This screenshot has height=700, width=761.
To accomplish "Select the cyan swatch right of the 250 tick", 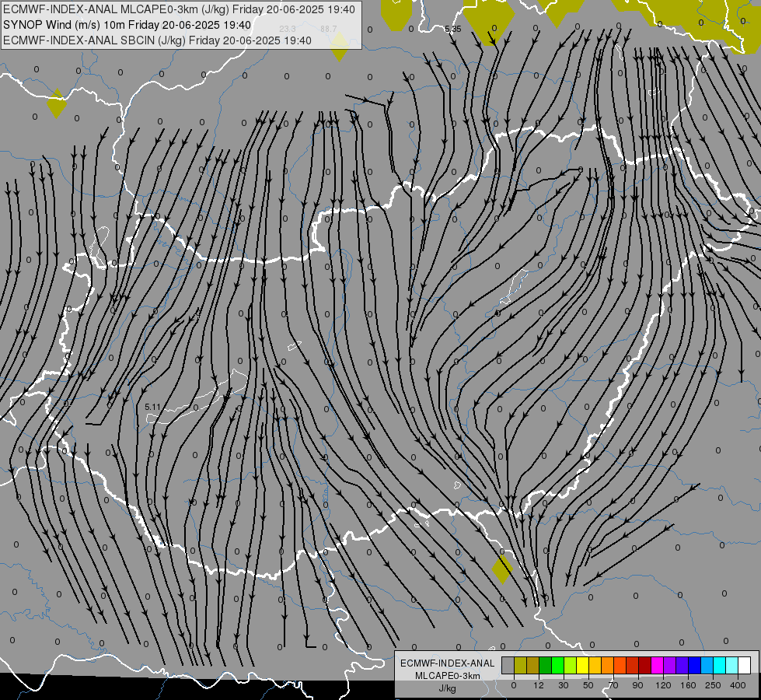I will pos(719,665).
